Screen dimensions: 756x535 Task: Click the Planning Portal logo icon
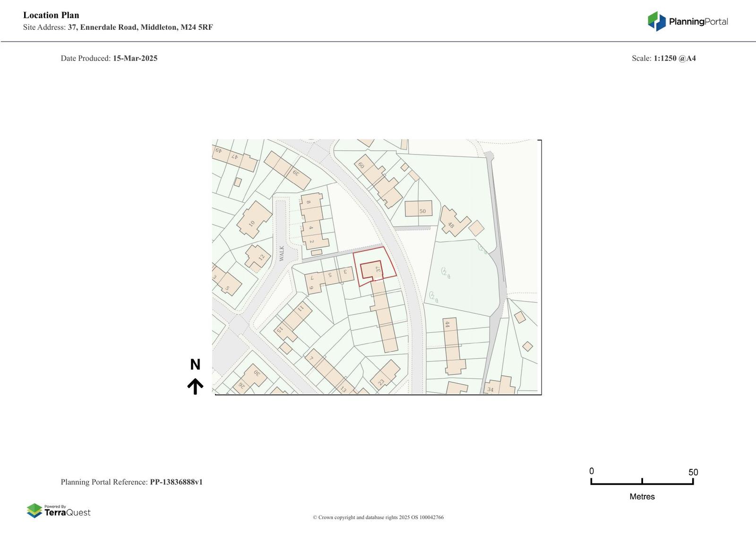coord(656,21)
